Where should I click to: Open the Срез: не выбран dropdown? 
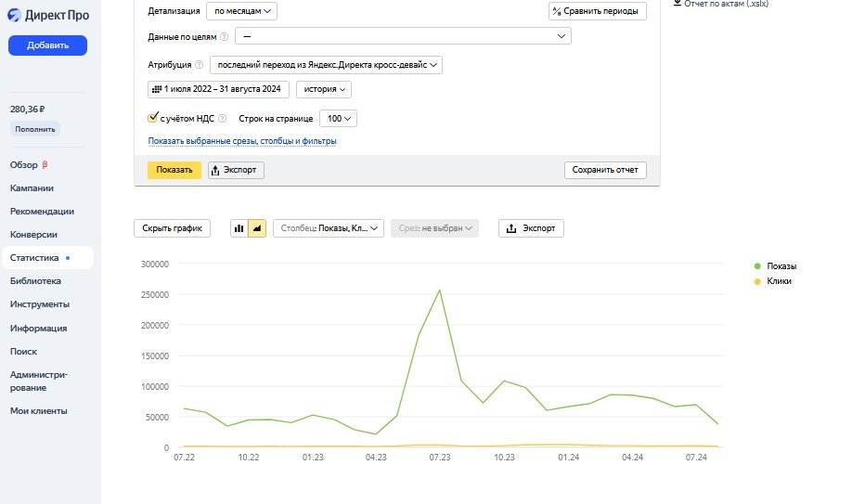[x=434, y=228]
